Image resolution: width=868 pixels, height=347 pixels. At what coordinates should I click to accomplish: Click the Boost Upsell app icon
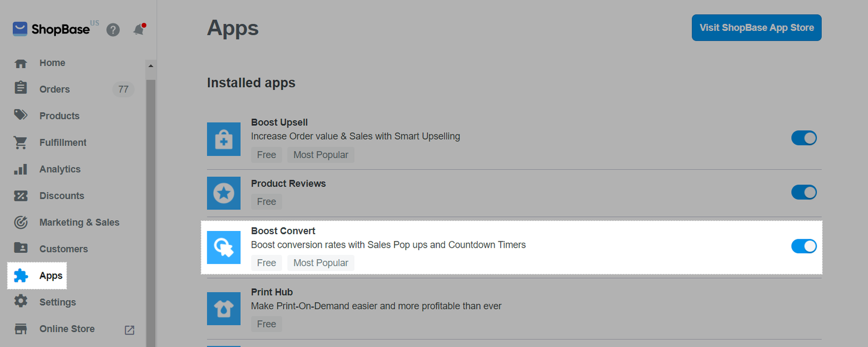(224, 139)
